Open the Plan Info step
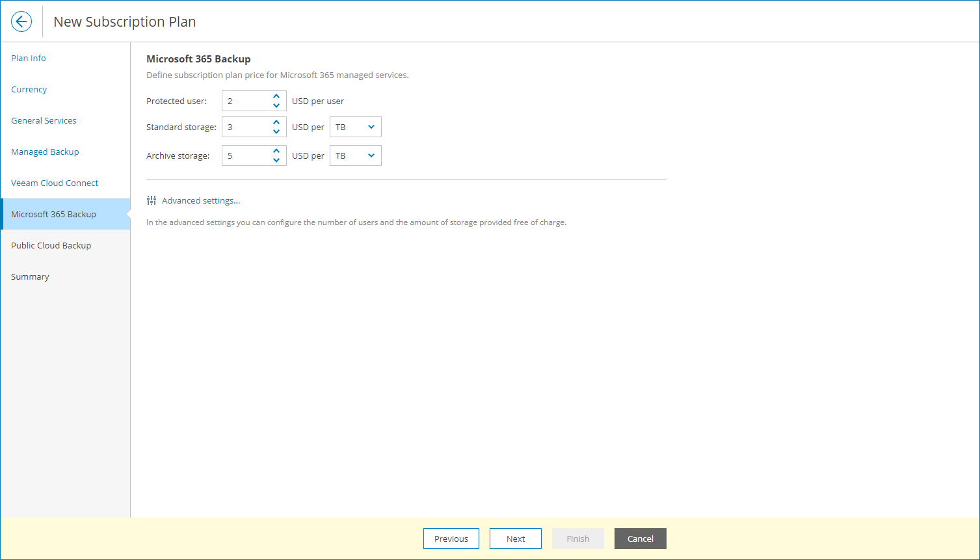Image resolution: width=980 pixels, height=560 pixels. 66,58
